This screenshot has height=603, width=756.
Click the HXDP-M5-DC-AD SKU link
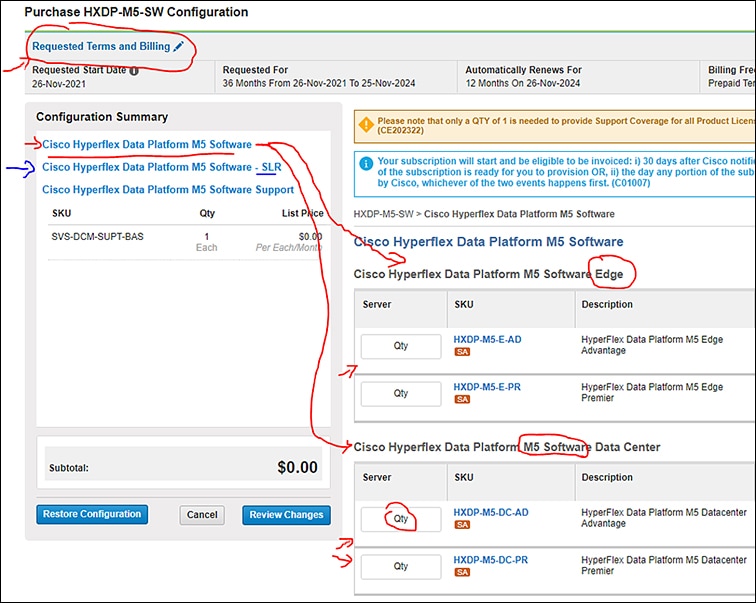[x=491, y=512]
